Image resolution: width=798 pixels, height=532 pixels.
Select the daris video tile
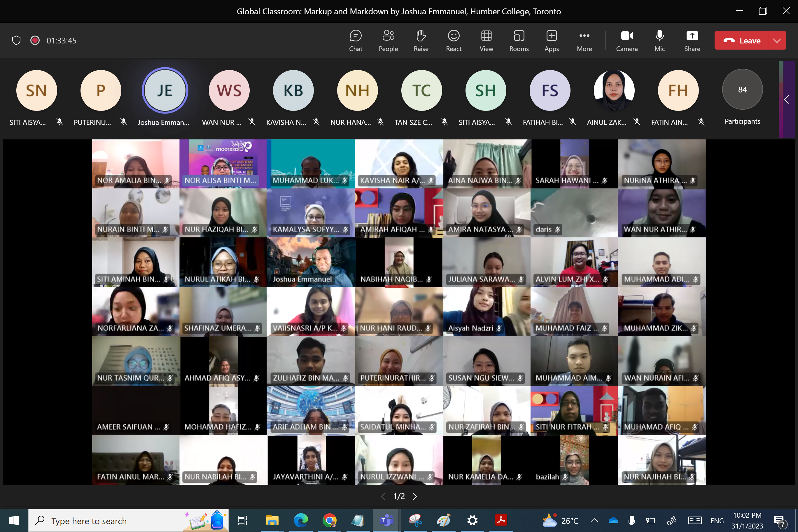[574, 213]
